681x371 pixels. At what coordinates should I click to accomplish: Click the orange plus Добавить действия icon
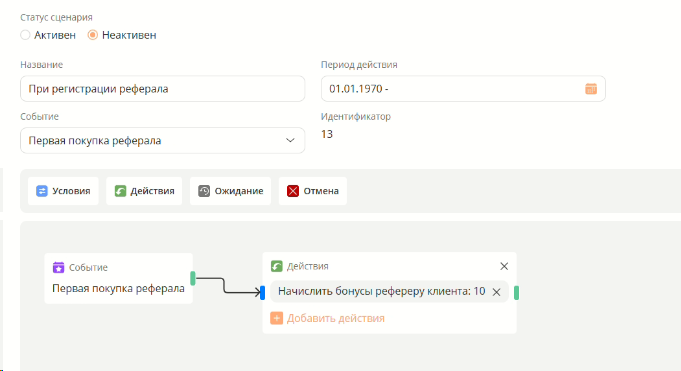coord(277,318)
